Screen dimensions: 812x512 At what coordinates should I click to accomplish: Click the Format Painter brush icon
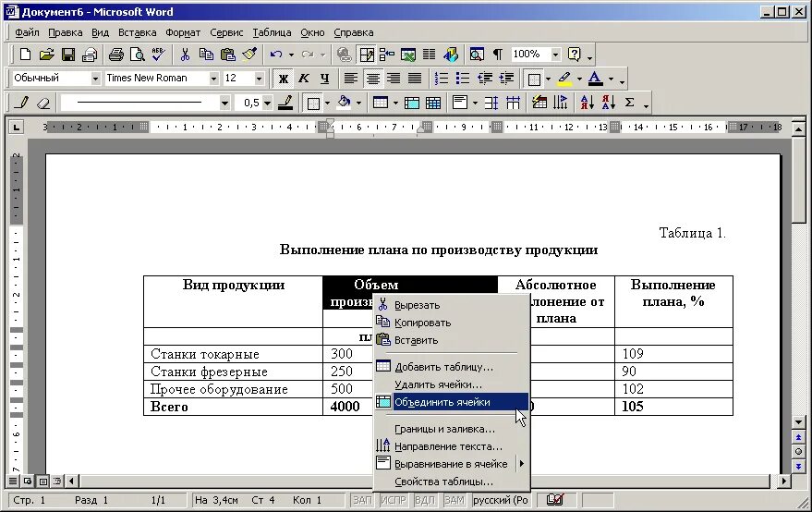pos(250,54)
